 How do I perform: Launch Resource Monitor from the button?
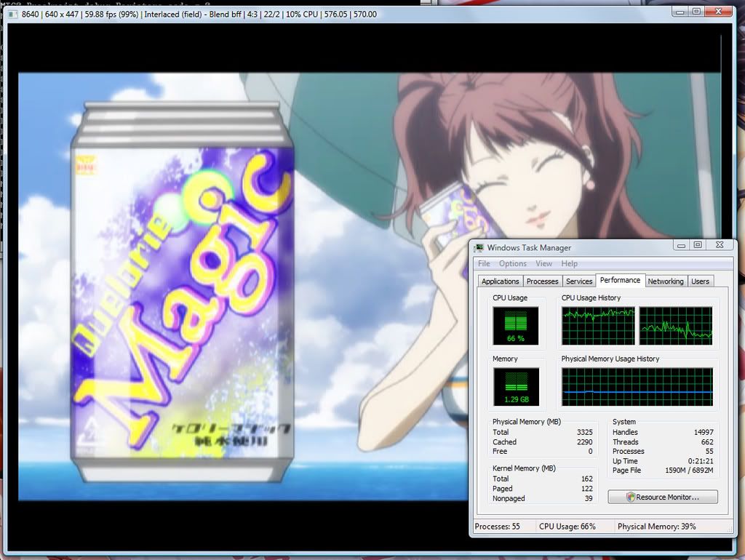pos(663,497)
